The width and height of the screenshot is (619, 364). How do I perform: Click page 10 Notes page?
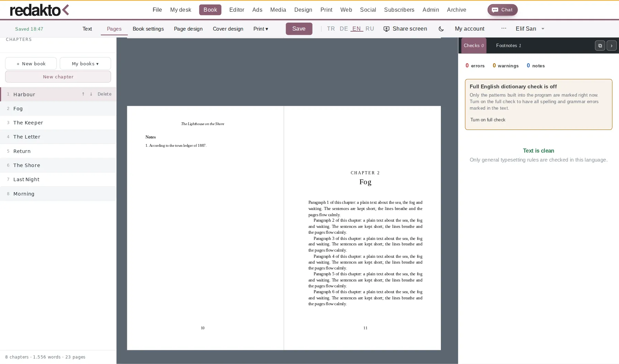pyautogui.click(x=205, y=228)
